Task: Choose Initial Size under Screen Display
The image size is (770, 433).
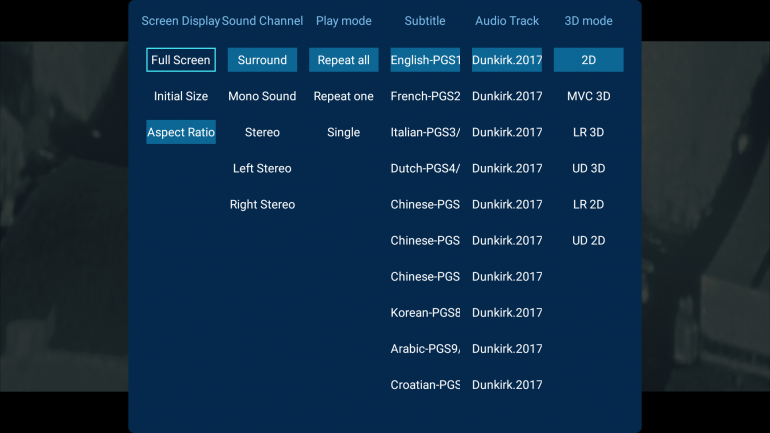Action: tap(181, 96)
